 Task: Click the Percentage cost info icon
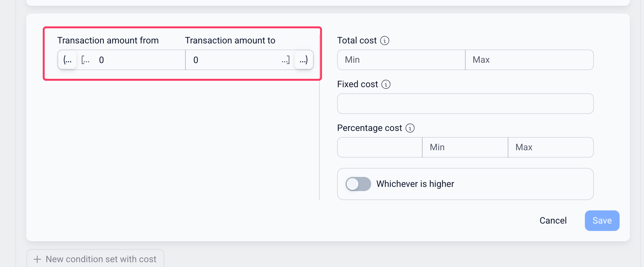point(410,128)
